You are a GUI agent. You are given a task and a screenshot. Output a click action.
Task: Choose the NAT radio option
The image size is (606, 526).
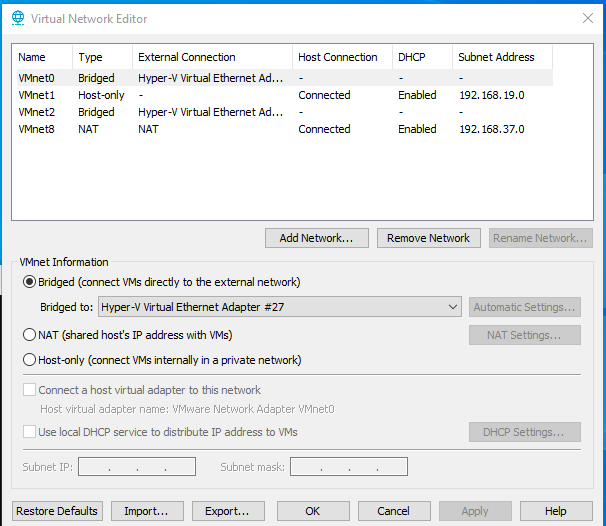[x=29, y=335]
